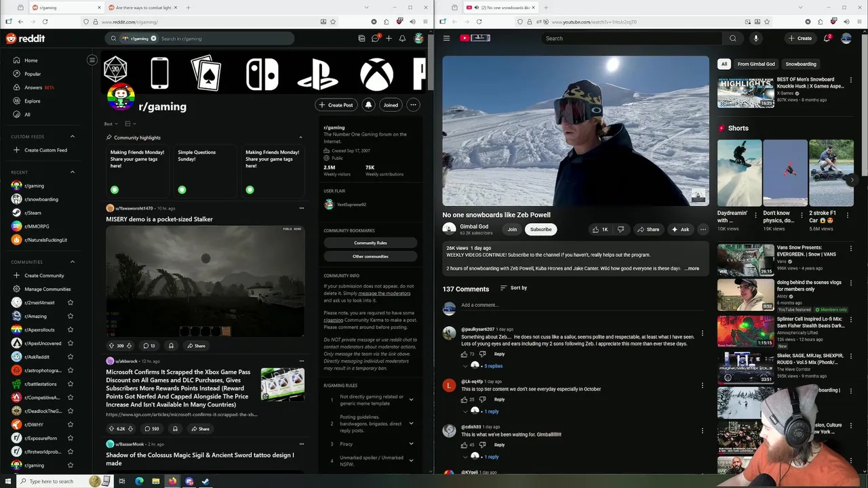Viewport: 868px width, 488px height.
Task: Click the Reddit logo
Action: [25, 39]
